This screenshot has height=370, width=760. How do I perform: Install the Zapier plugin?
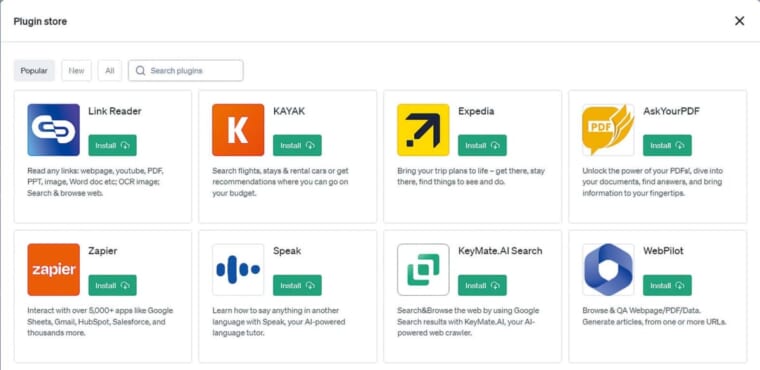coord(112,285)
